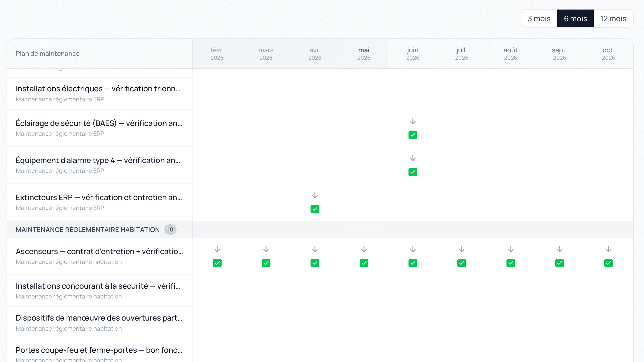644x362 pixels.
Task: Open Portes coupe-feu et ferme-portes row
Action: (x=100, y=351)
